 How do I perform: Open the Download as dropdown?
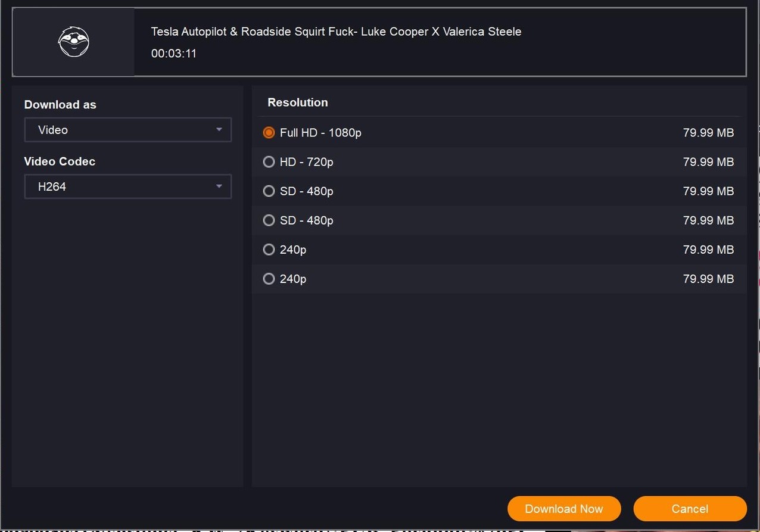[x=127, y=130]
